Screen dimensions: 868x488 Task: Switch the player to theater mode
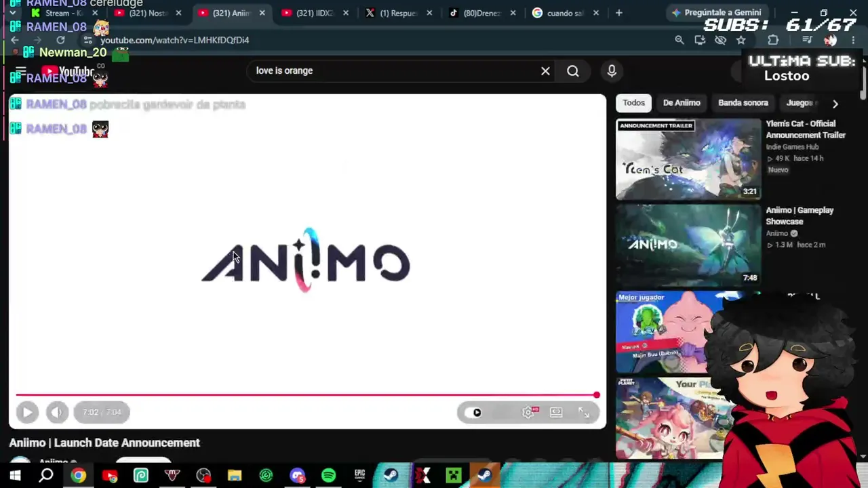556,412
